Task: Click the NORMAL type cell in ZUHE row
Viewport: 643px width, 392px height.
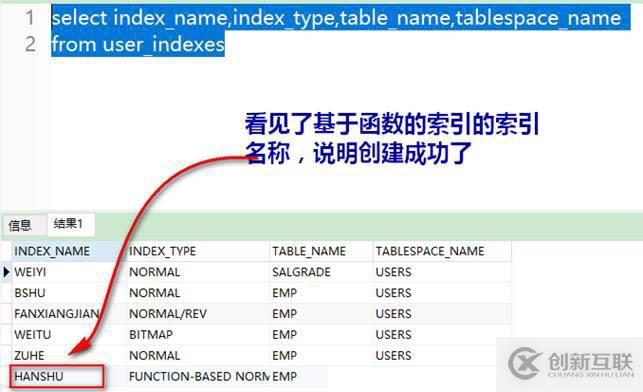Action: coord(198,356)
